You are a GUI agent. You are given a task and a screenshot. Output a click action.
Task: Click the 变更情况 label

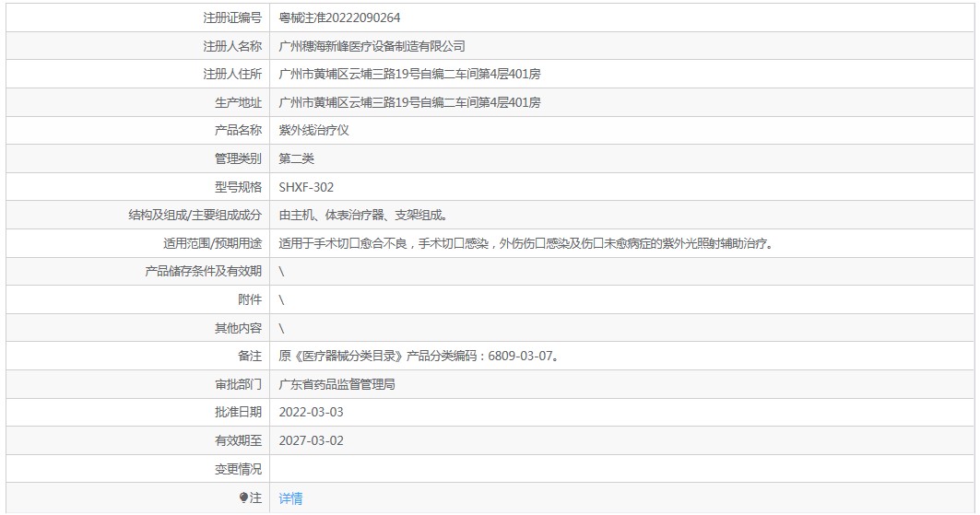pyautogui.click(x=238, y=469)
